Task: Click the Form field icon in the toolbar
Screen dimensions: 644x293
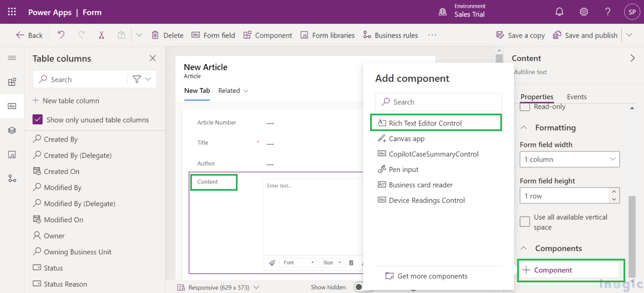Action: (195, 35)
